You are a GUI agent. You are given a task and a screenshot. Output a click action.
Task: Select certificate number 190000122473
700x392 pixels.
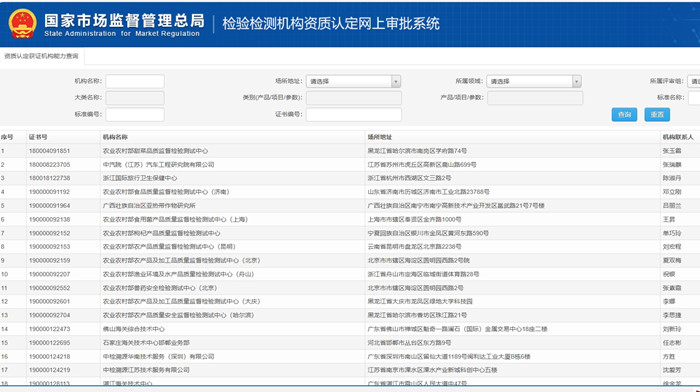pyautogui.click(x=49, y=329)
